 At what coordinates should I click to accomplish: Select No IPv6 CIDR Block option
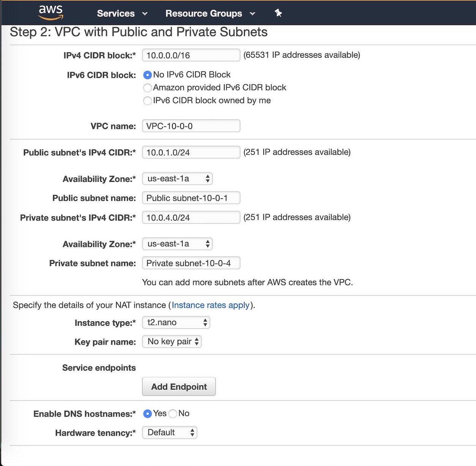(x=147, y=75)
